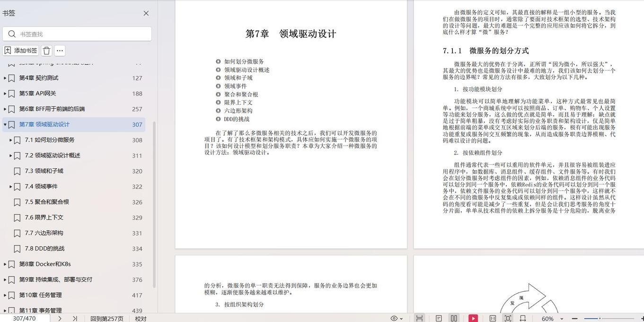Screen dimensions: 644x322
Task: Collapse the 第7章 领域驱动设计 bookmark
Action: pos(5,125)
